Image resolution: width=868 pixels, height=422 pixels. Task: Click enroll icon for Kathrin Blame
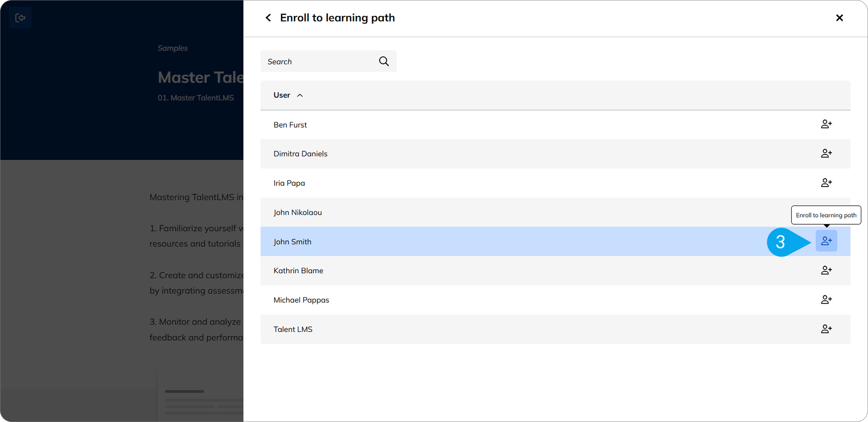click(x=826, y=271)
